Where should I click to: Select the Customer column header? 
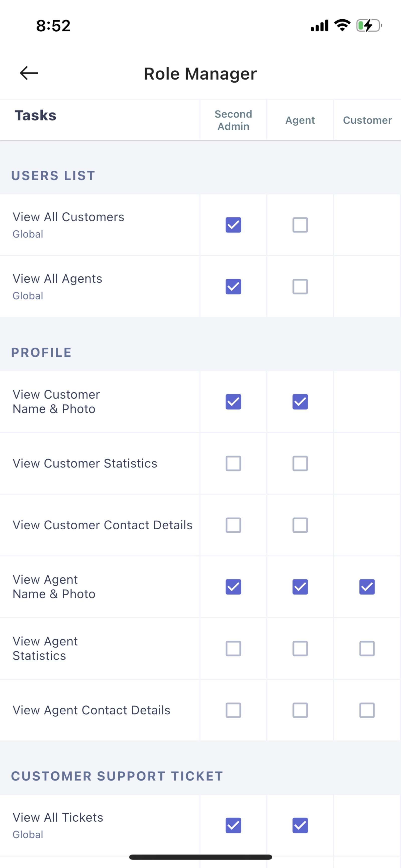click(x=367, y=120)
